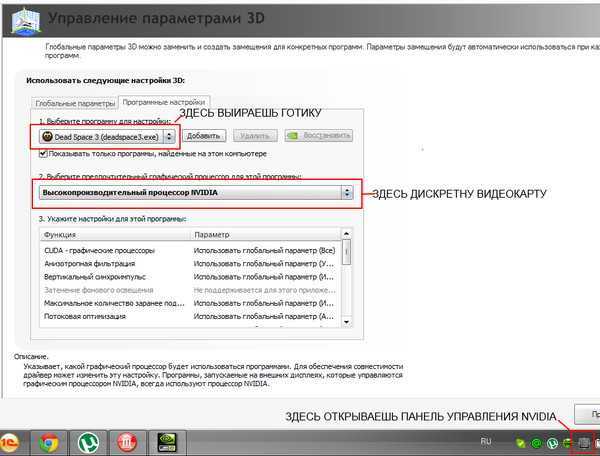Click the Анизотропная фильтрация parameter value
The image size is (600, 456).
[x=264, y=264]
